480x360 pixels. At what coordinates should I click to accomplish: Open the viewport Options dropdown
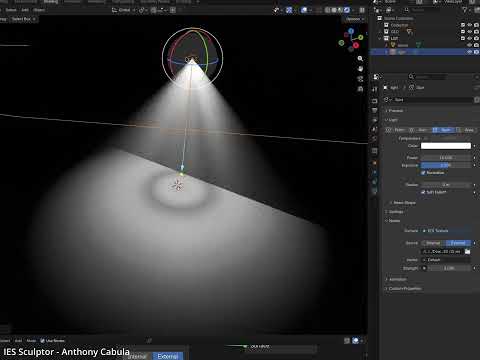click(x=354, y=19)
